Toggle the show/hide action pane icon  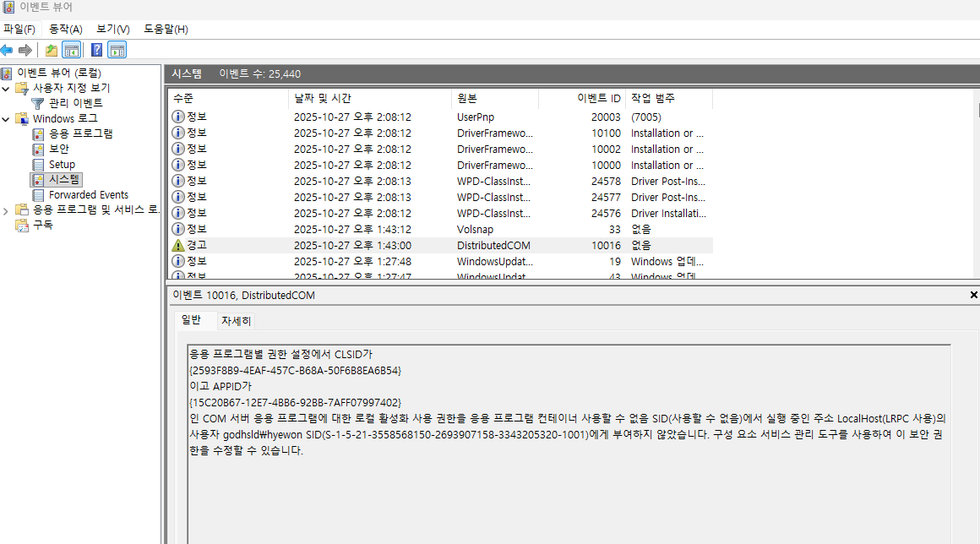(117, 50)
